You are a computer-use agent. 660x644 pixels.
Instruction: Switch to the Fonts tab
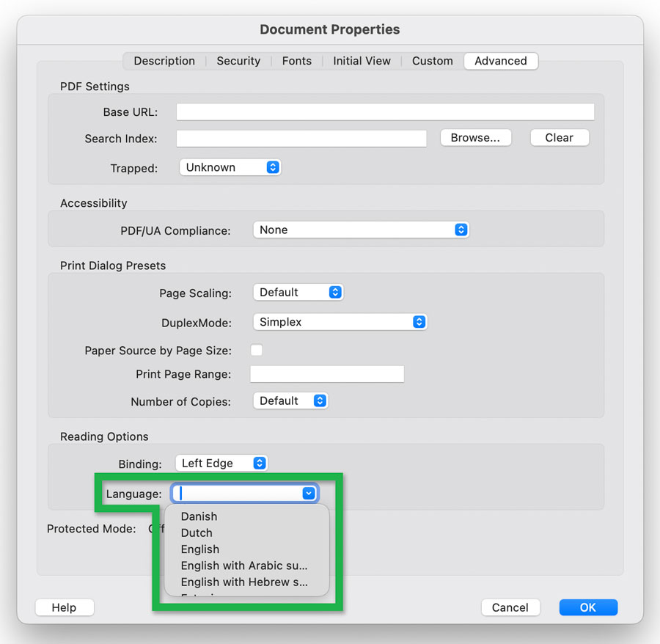click(x=296, y=61)
